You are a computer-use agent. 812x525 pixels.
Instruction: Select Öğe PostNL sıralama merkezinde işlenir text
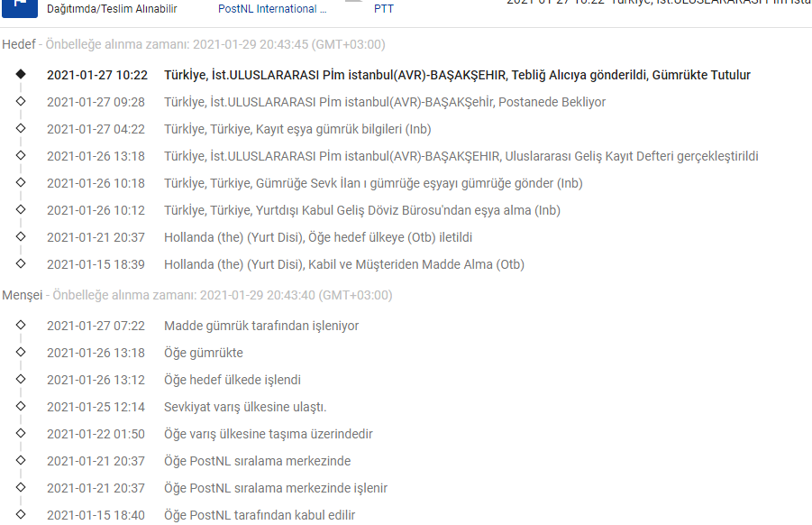[276, 488]
